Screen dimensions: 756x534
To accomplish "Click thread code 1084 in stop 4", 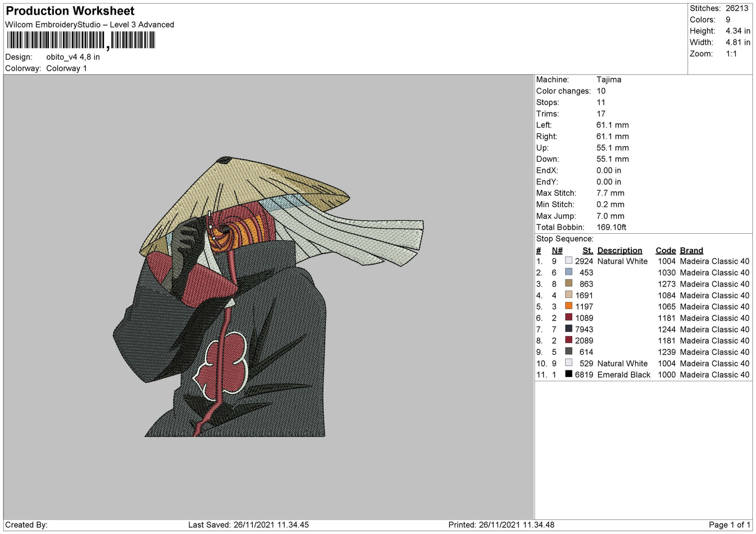I will click(667, 296).
